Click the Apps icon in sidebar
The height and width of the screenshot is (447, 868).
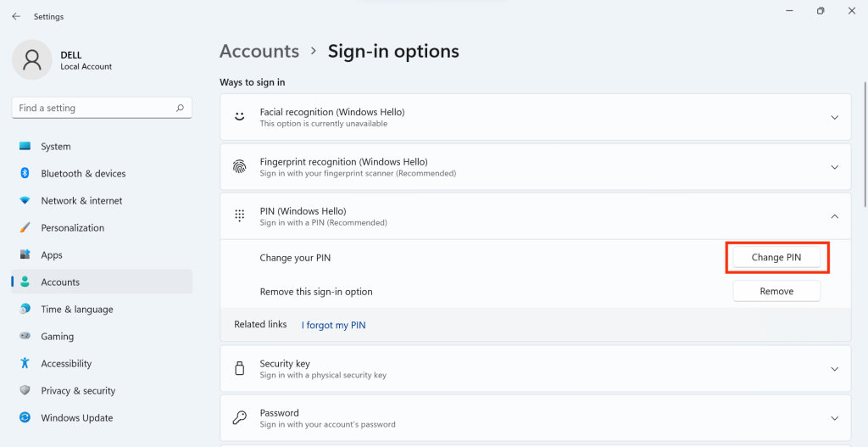(x=25, y=254)
